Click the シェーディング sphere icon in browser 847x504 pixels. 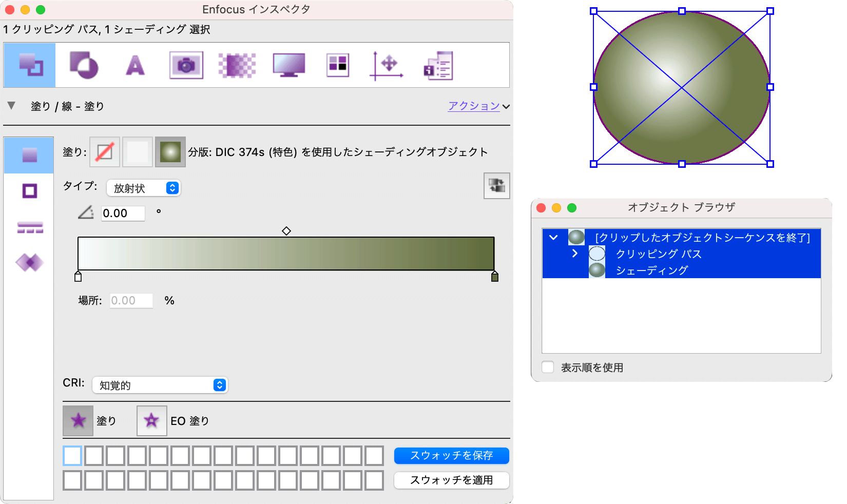click(596, 270)
